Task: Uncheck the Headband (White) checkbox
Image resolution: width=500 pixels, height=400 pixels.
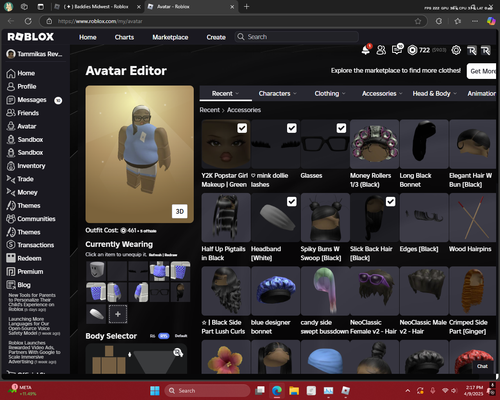Action: pos(292,201)
